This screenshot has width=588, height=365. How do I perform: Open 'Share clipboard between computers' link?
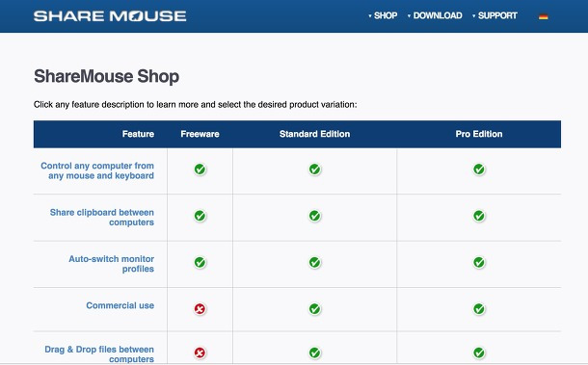[x=101, y=218]
